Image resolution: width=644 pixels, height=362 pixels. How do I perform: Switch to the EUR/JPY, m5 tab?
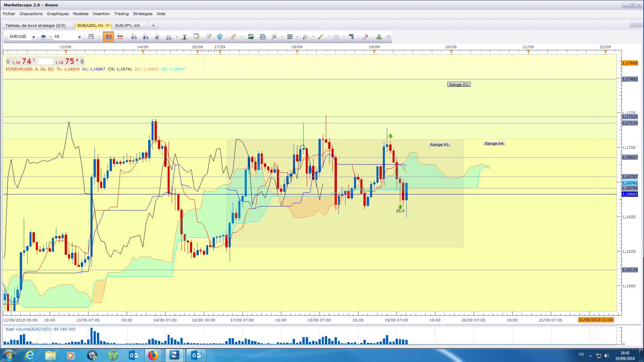(x=127, y=25)
